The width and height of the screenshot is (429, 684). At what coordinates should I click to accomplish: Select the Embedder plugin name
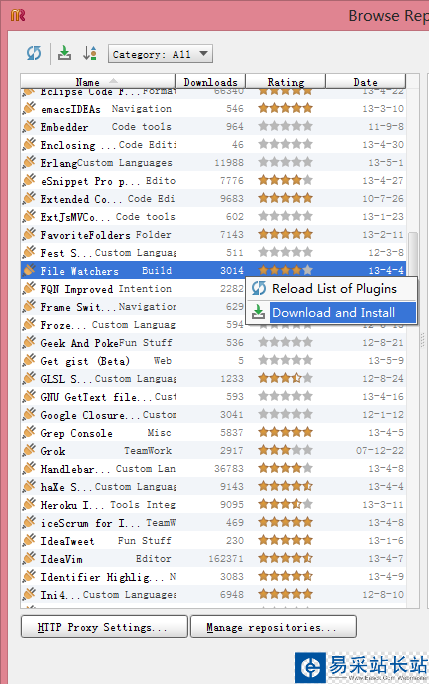pyautogui.click(x=64, y=127)
